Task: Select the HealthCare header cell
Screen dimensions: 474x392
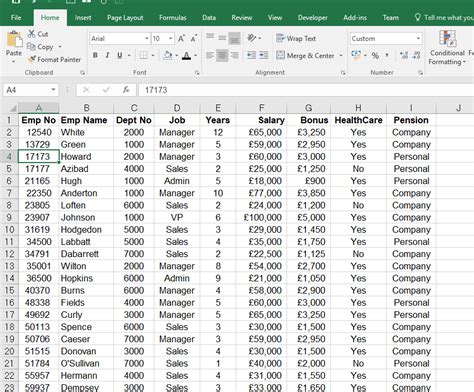Action: pos(358,120)
